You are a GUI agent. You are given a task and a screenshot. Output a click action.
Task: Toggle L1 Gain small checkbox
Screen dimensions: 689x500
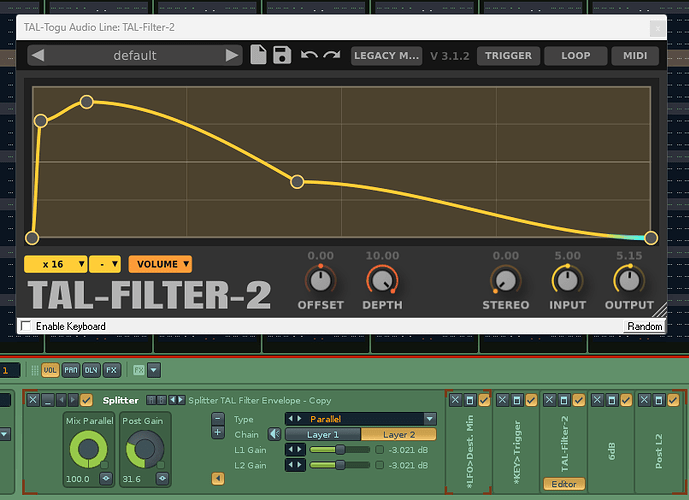380,449
